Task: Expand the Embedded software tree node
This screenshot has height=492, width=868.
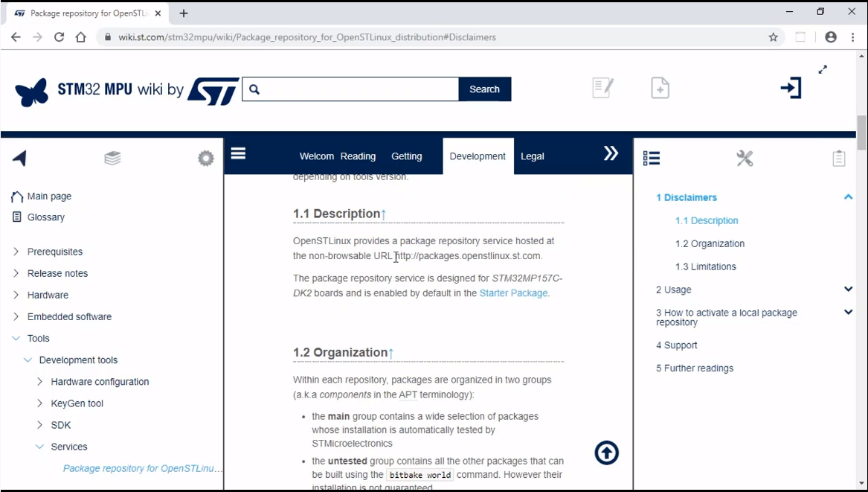Action: pos(16,316)
